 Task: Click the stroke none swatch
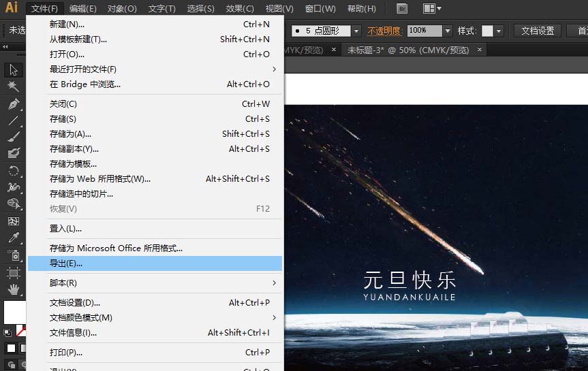pyautogui.click(x=21, y=331)
